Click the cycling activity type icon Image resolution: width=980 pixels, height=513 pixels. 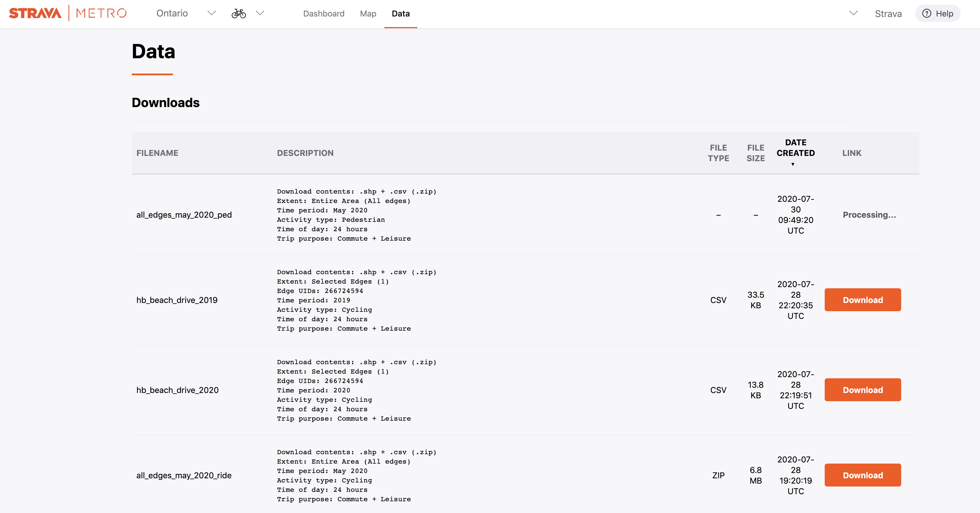[239, 13]
